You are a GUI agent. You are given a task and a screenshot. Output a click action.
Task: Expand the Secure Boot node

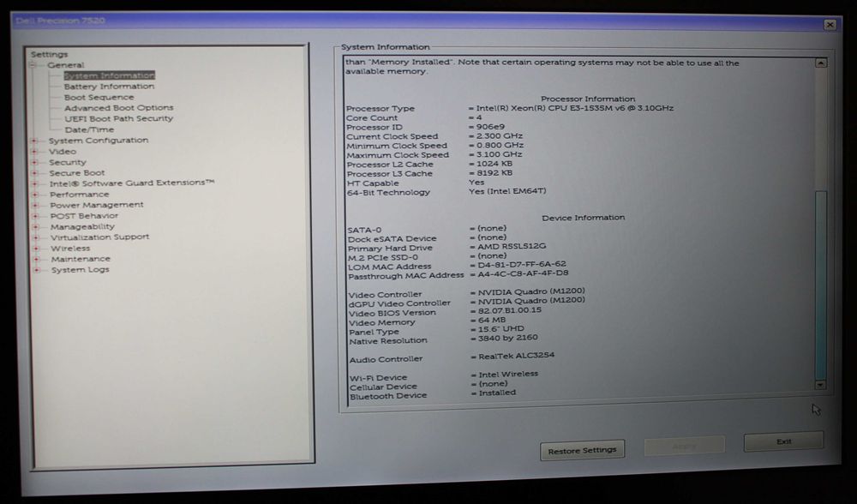[35, 173]
